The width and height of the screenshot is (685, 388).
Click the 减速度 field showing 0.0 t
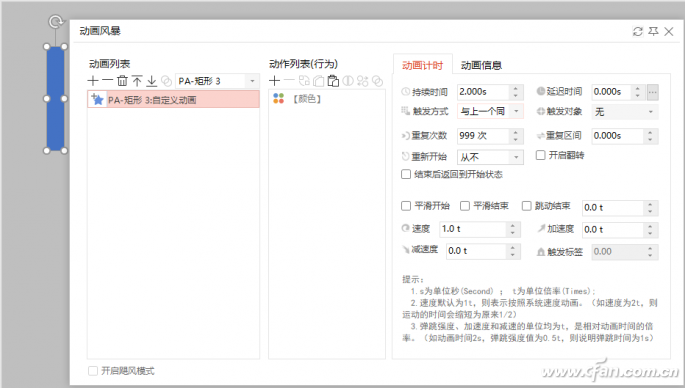coord(476,251)
